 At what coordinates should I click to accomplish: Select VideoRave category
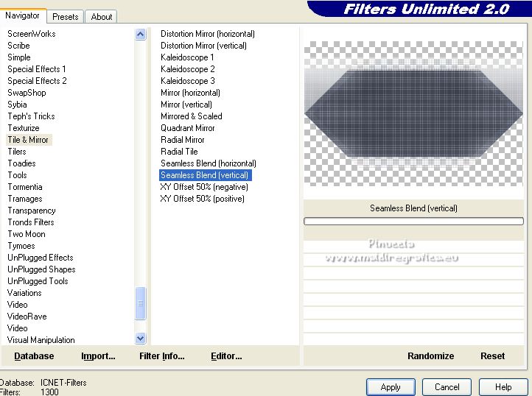[27, 317]
